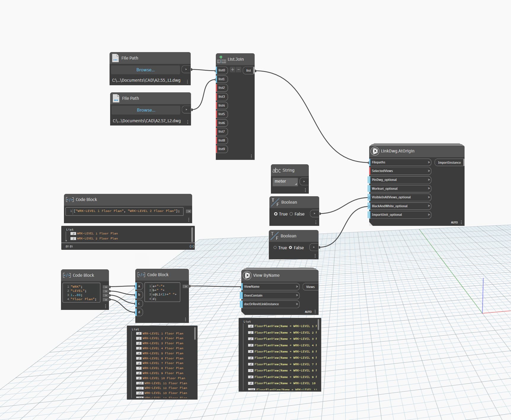Open the three-dot menu on the Boolean node set to False
This screenshot has height=420, width=511.
pos(315,256)
